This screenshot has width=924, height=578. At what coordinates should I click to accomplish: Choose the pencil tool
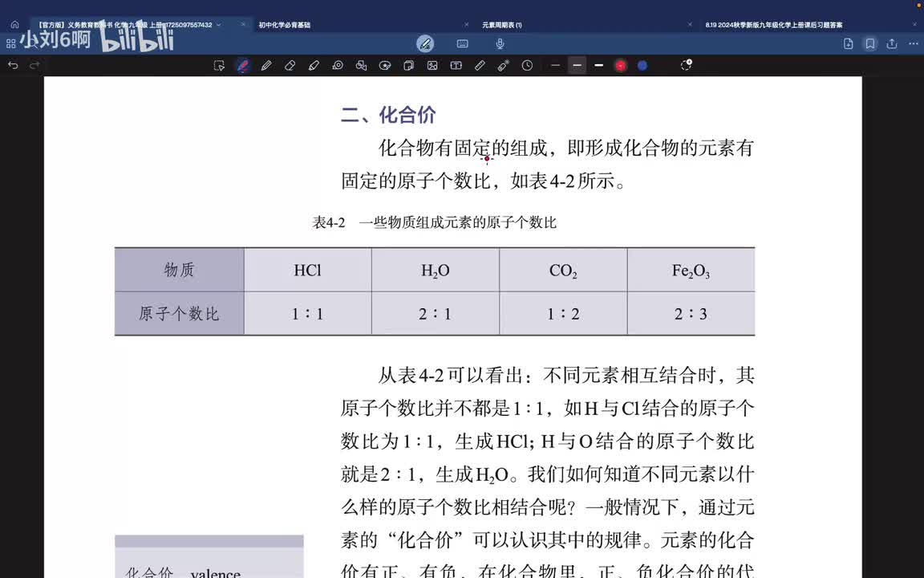click(266, 66)
